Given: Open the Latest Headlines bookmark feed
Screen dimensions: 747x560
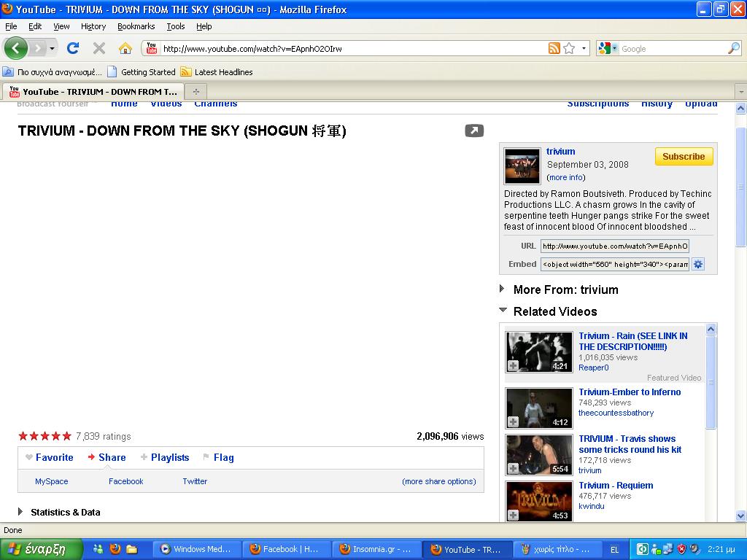Looking at the screenshot, I should [217, 72].
